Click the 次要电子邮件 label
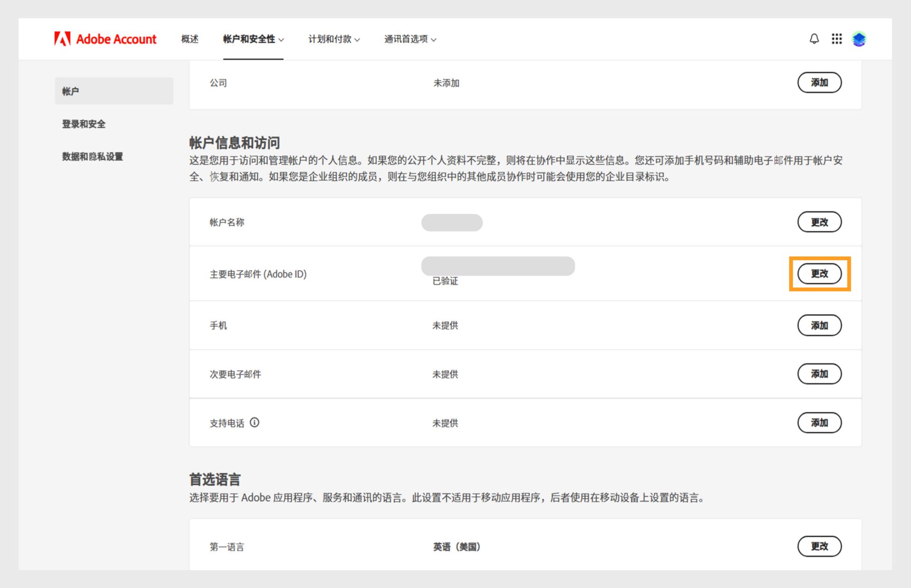The height and width of the screenshot is (588, 911). pyautogui.click(x=235, y=374)
